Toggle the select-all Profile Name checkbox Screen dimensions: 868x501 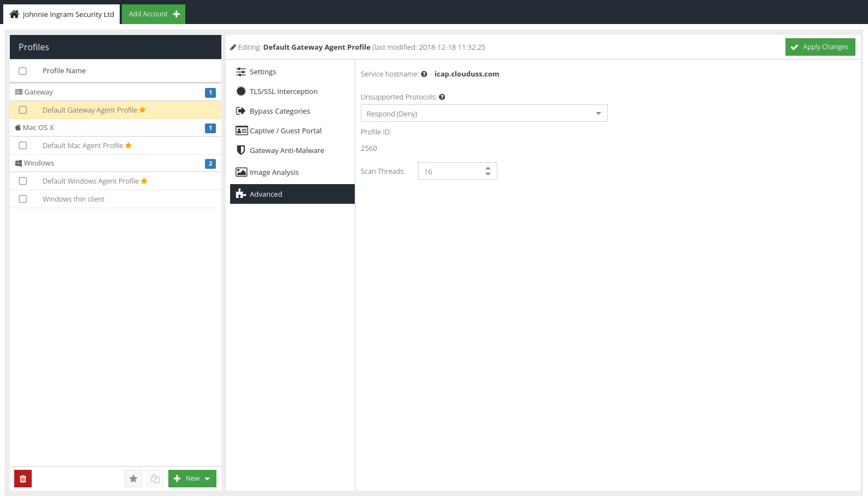click(x=22, y=71)
